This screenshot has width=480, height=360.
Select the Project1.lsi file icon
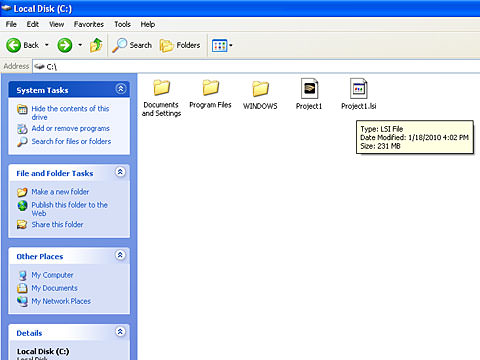point(359,89)
